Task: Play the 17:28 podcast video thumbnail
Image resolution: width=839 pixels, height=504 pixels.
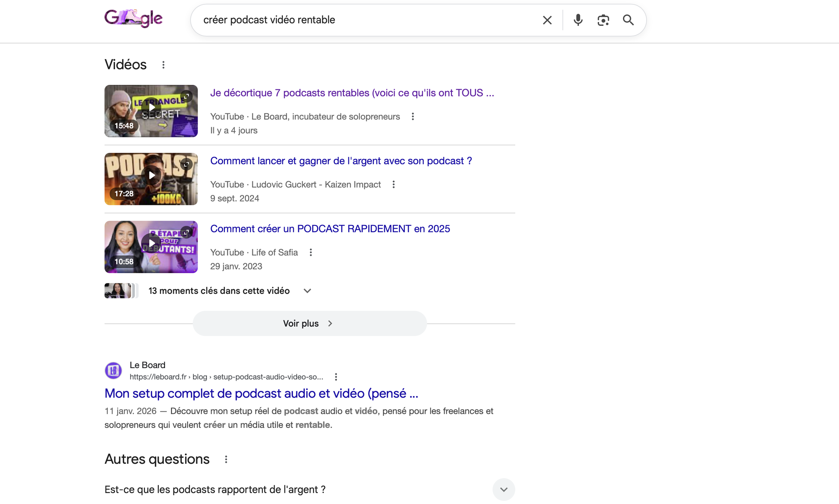Action: click(x=151, y=179)
